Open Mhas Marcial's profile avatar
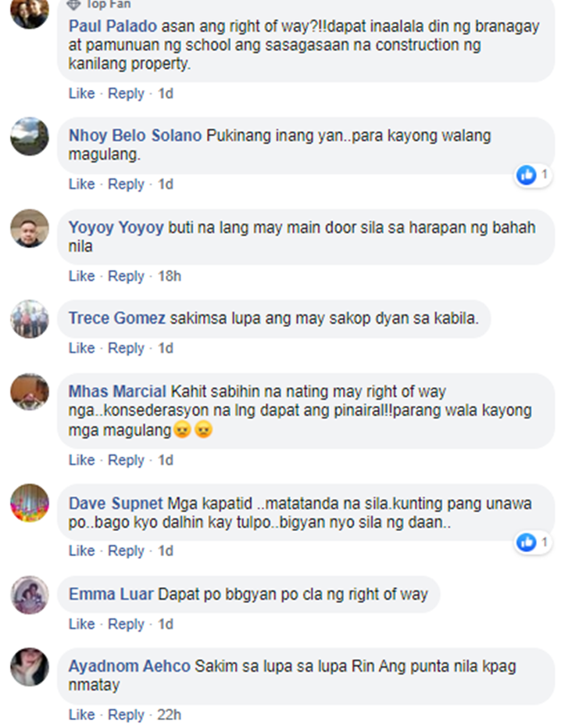 [30, 392]
